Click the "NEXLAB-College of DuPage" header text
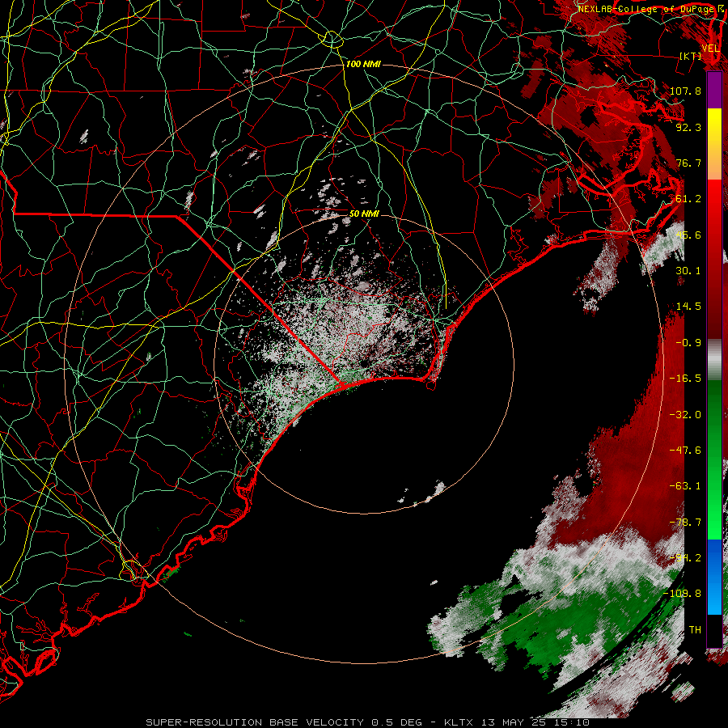Viewport: 728px width, 728px height. pyautogui.click(x=645, y=9)
